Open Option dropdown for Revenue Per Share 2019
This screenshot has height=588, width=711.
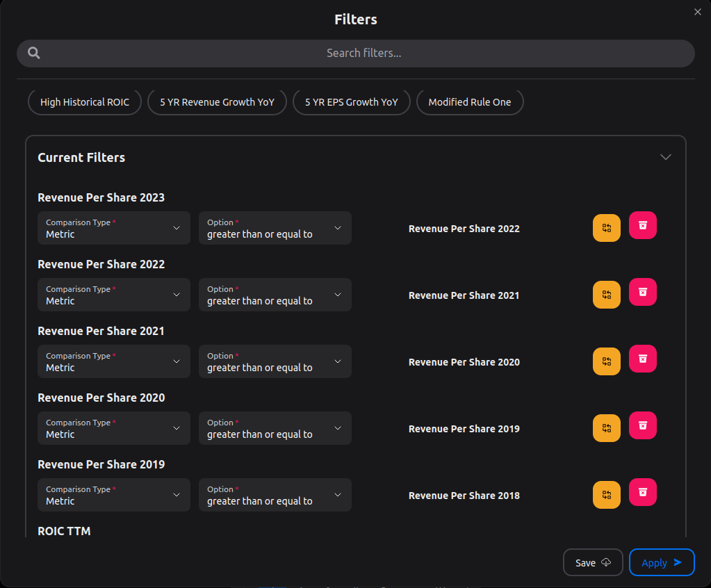point(275,495)
